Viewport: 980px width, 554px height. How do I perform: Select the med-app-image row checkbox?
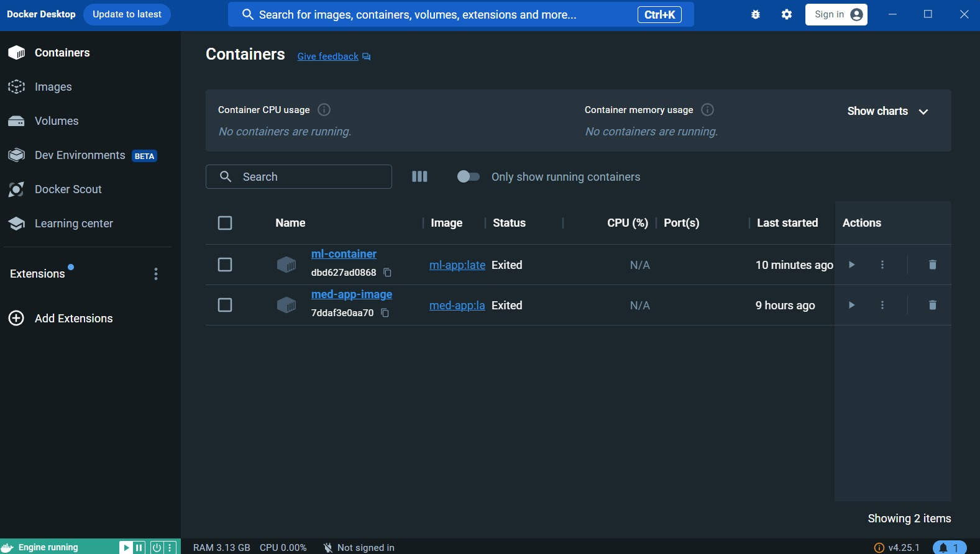(225, 305)
